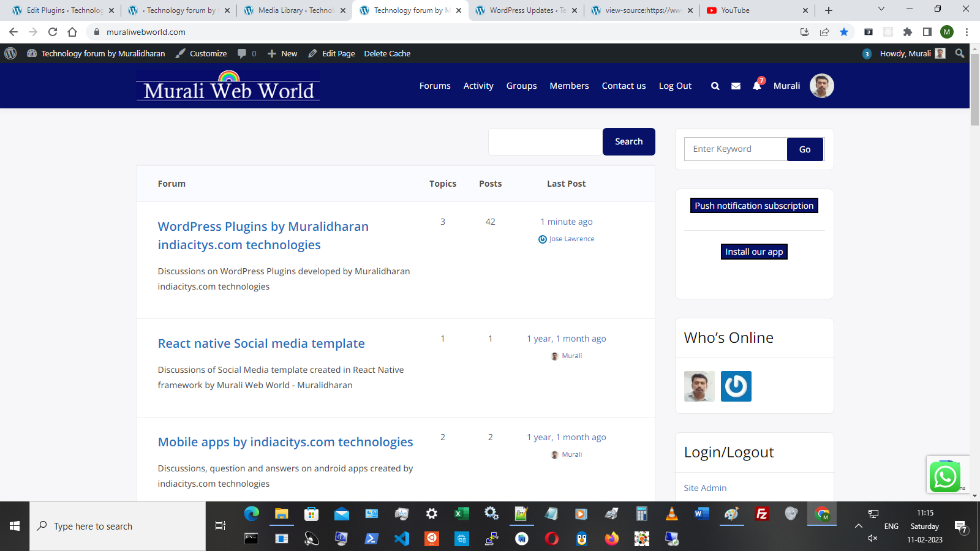This screenshot has width=980, height=551.
Task: Click the Chrome profile M avatar
Action: (x=947, y=32)
